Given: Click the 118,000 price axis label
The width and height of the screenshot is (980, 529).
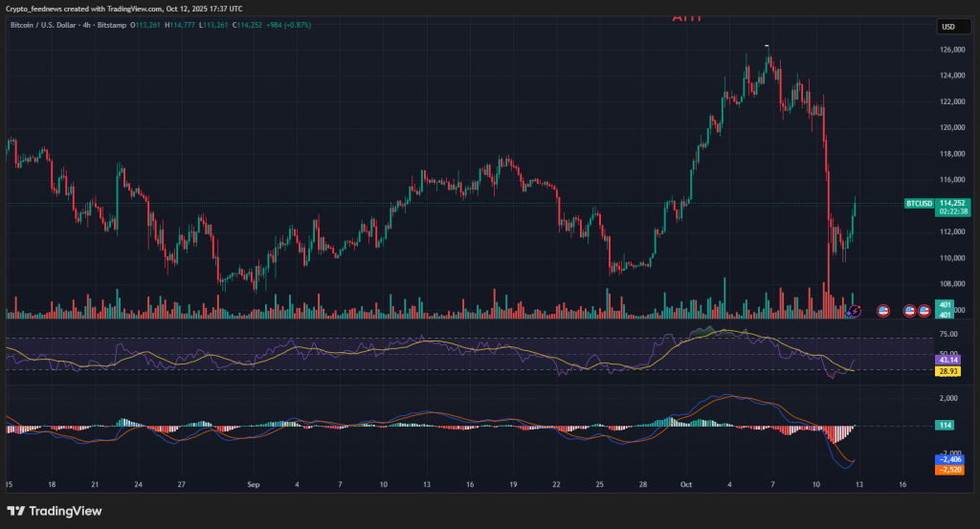Looking at the screenshot, I should [952, 154].
